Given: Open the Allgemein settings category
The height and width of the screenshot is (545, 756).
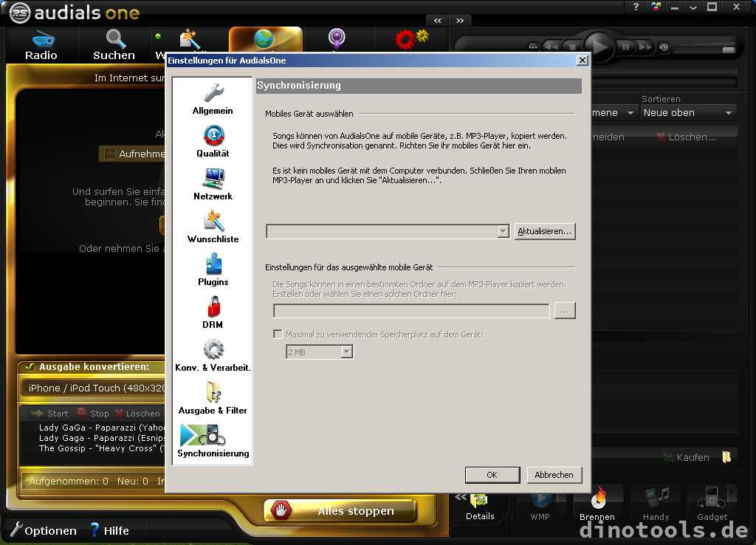Looking at the screenshot, I should pos(213,99).
